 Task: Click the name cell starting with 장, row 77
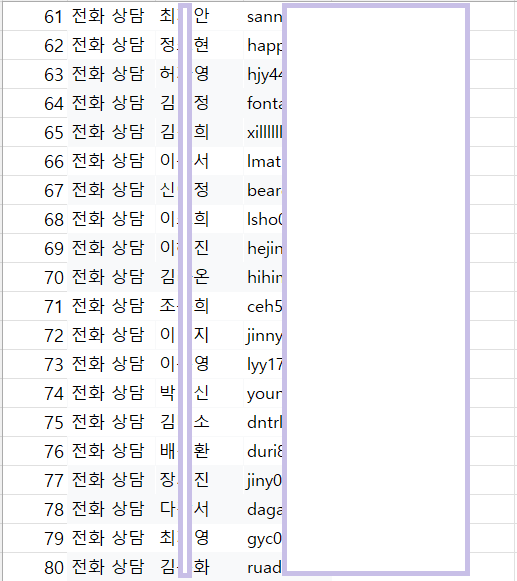(x=199, y=480)
